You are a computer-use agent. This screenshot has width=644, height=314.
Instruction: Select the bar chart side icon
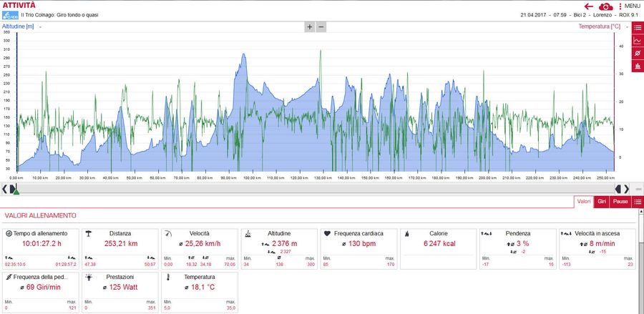[638, 66]
